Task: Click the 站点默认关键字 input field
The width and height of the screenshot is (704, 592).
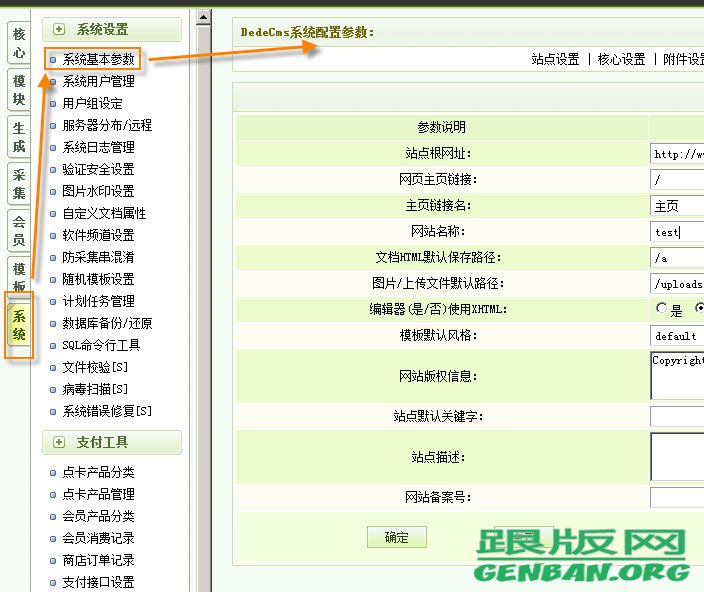Action: (677, 417)
